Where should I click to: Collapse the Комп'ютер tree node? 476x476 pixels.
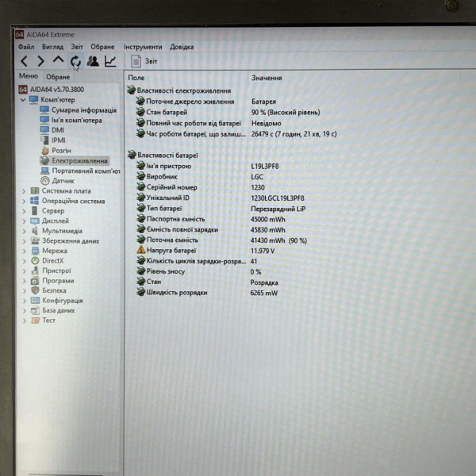(23, 100)
